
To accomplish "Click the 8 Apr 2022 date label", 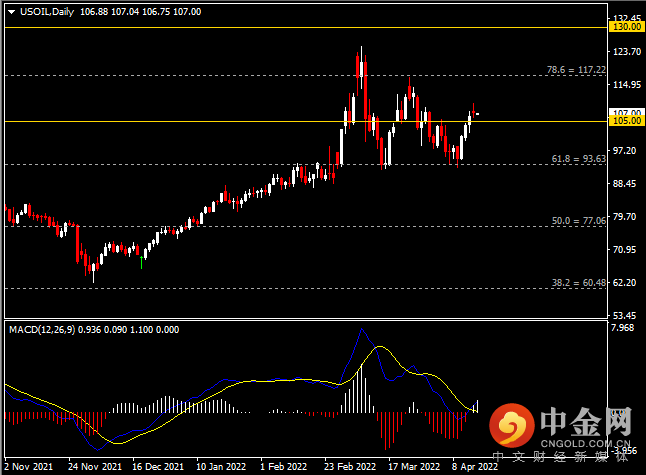I will [x=475, y=466].
